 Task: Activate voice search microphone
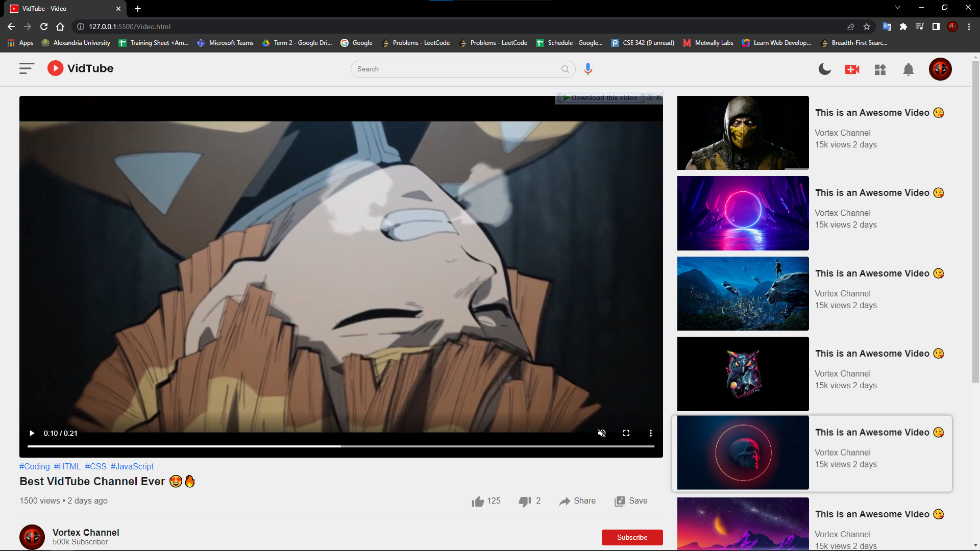coord(588,69)
